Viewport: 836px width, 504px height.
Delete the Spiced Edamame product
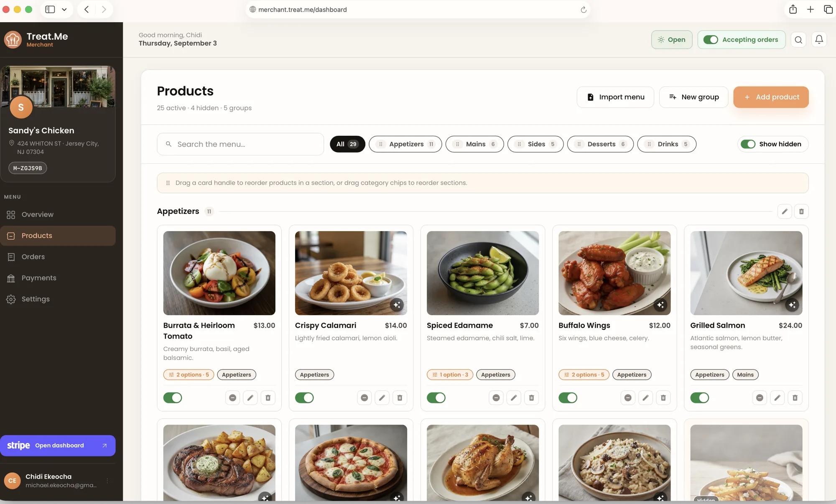click(x=531, y=398)
